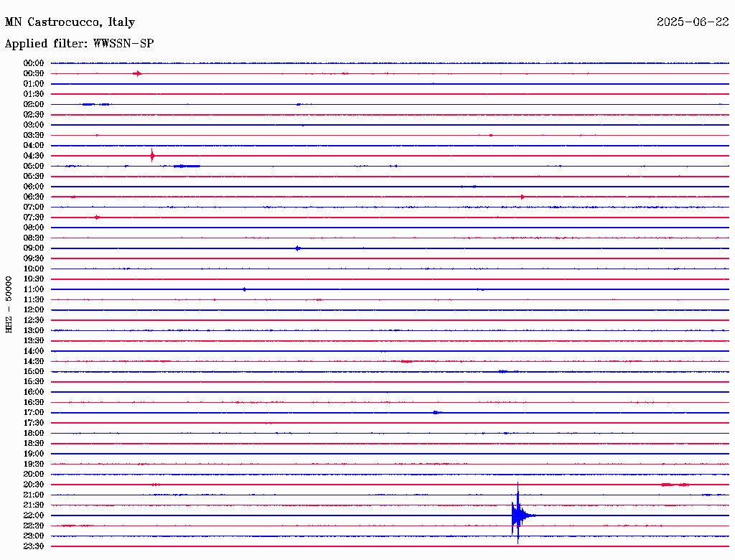Viewport: 735px width, 560px height.
Task: Click the 23:30 time label
Action: 34,546
